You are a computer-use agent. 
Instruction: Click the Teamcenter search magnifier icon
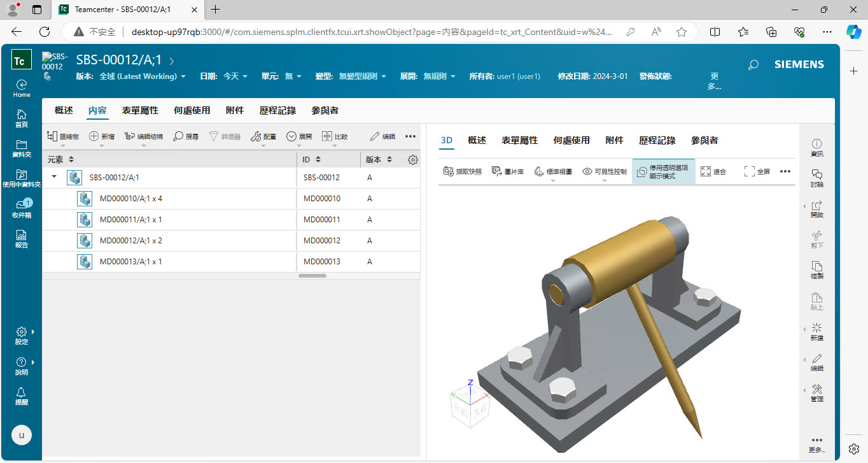click(753, 64)
